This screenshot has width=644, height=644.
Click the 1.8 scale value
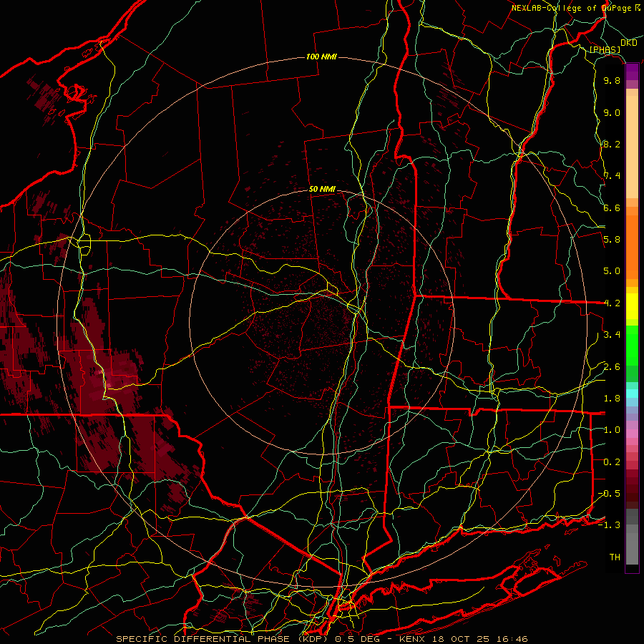click(x=612, y=399)
